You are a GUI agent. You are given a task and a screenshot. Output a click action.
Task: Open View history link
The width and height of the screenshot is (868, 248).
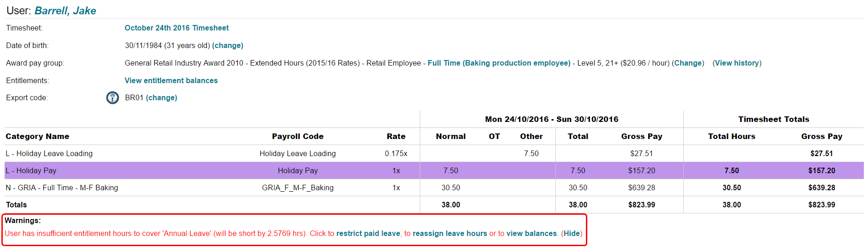737,63
